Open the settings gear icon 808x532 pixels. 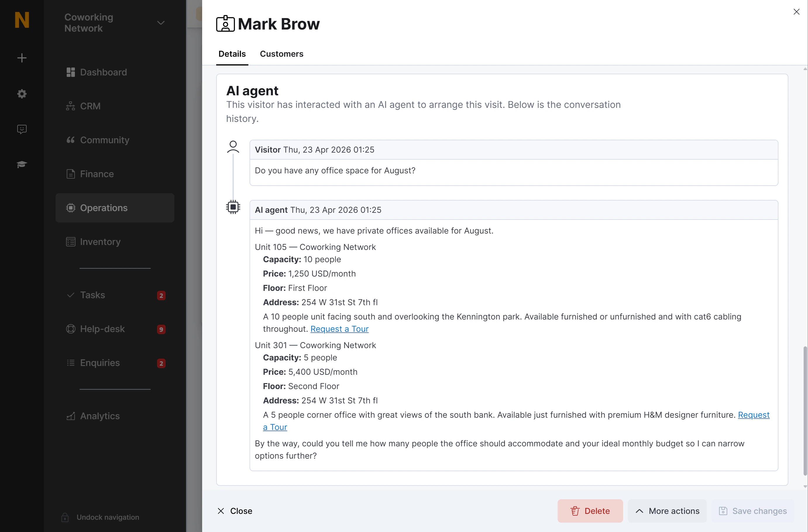point(22,94)
